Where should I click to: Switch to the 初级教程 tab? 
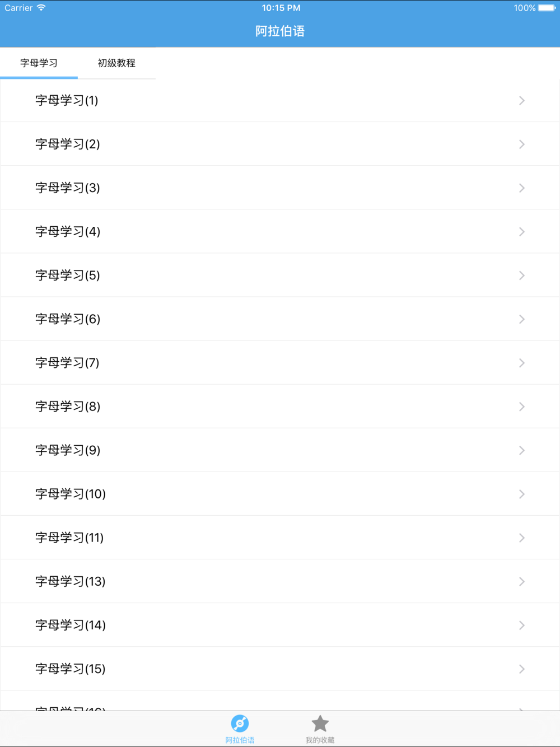coord(116,63)
